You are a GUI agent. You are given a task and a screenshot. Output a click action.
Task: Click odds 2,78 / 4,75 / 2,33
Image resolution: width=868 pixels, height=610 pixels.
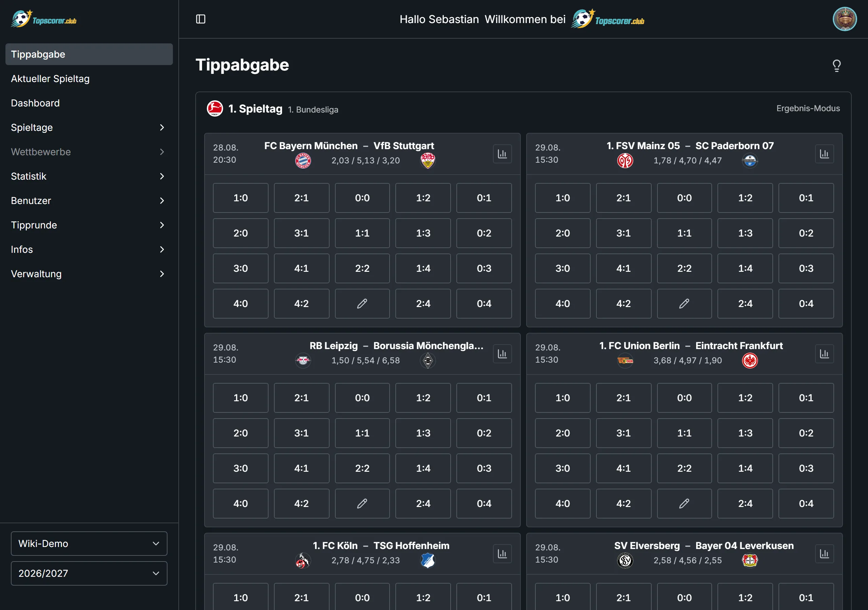point(366,561)
